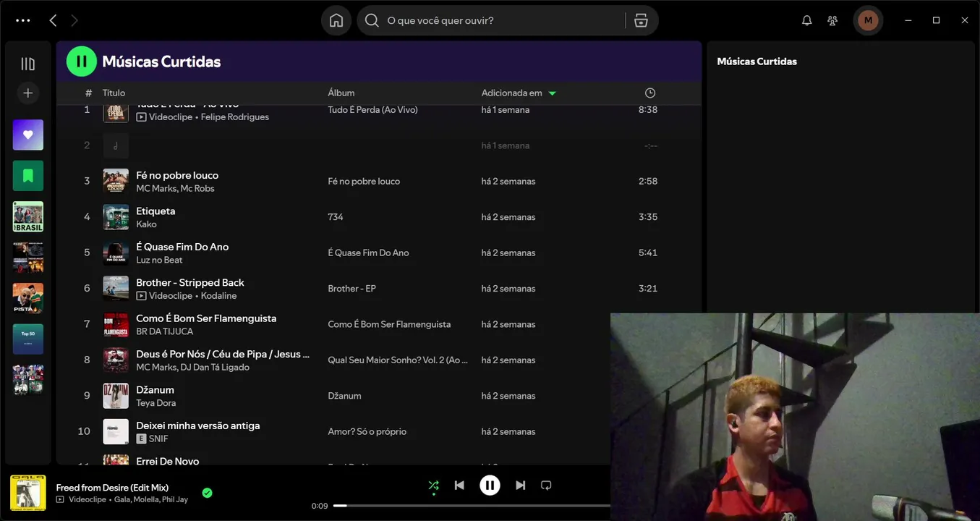Open album 734
Screen dimensions: 980x521
pyautogui.click(x=336, y=217)
